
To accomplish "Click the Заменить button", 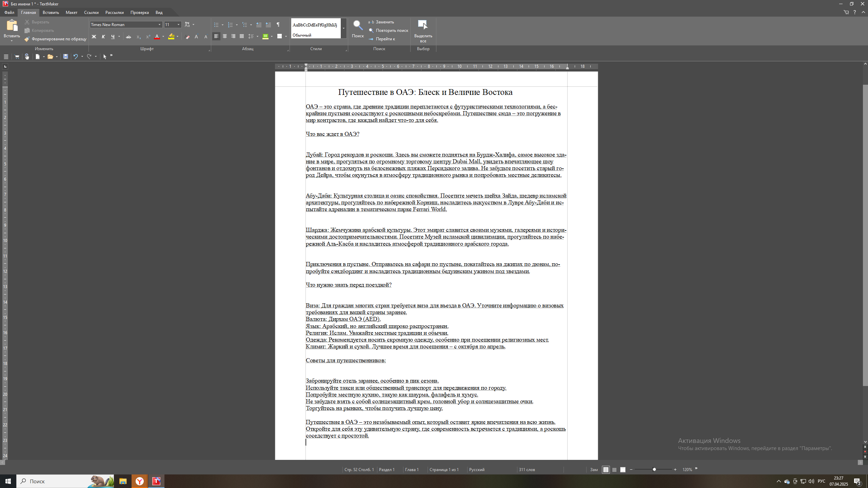I will pyautogui.click(x=384, y=22).
